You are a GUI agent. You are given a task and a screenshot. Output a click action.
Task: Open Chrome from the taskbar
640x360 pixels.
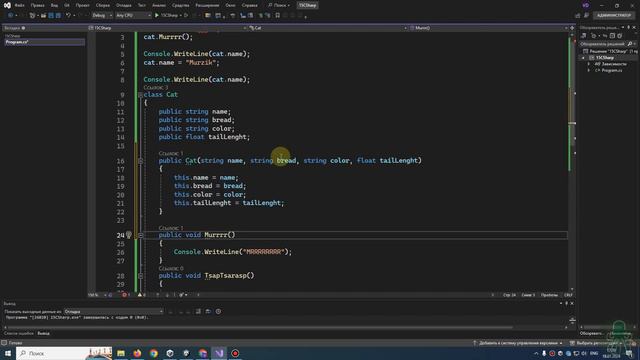click(x=153, y=353)
